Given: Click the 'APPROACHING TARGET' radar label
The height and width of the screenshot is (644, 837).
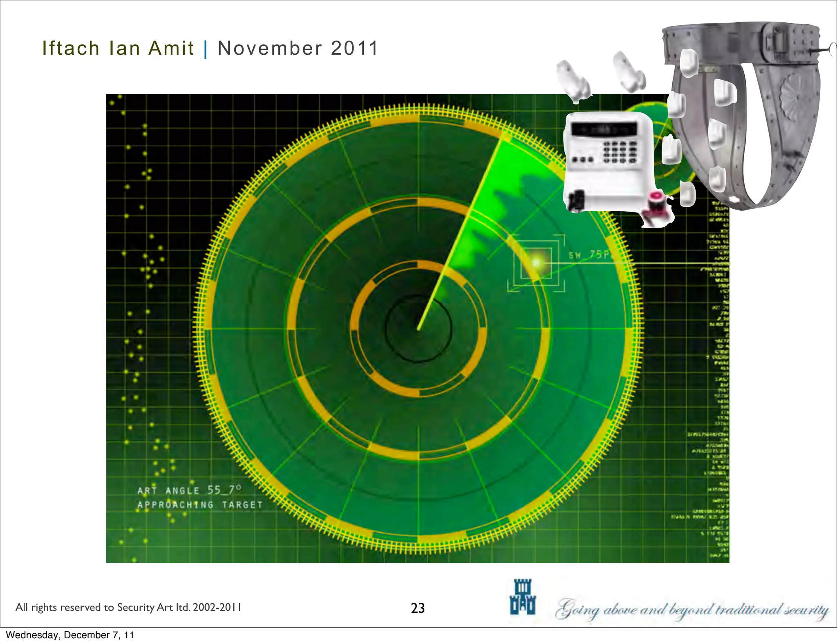Looking at the screenshot, I should pos(200,505).
